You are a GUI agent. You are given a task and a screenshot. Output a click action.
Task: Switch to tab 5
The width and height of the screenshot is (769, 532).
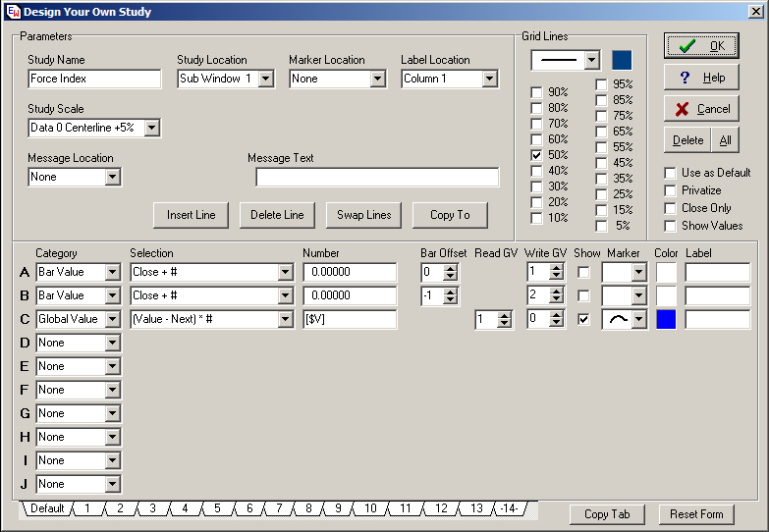216,508
